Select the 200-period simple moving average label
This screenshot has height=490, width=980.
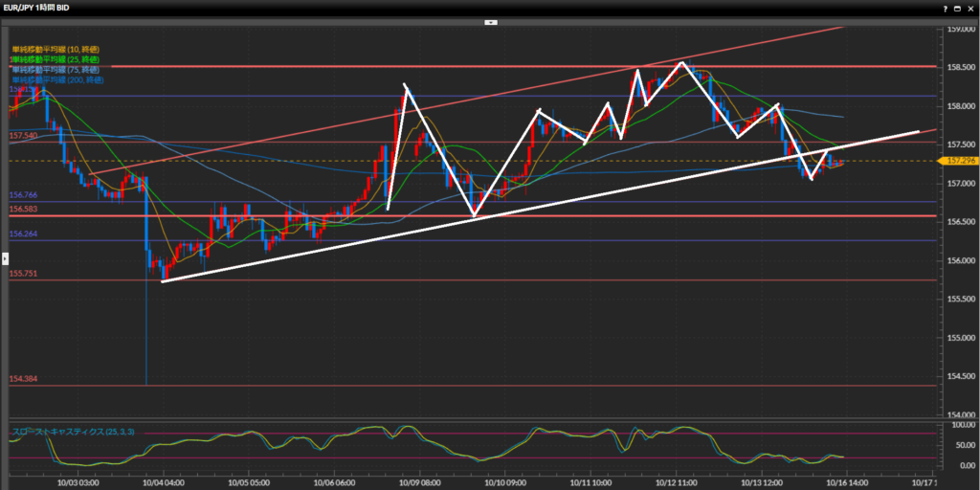tap(56, 80)
